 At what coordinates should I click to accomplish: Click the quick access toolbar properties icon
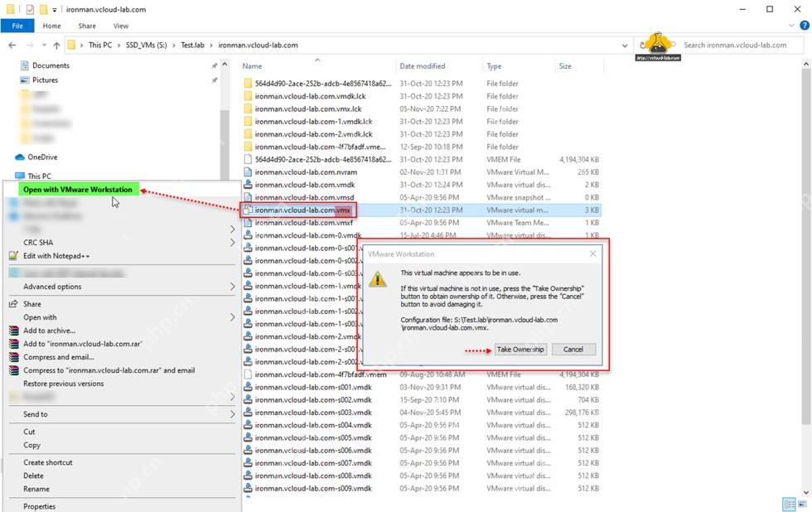pyautogui.click(x=30, y=9)
